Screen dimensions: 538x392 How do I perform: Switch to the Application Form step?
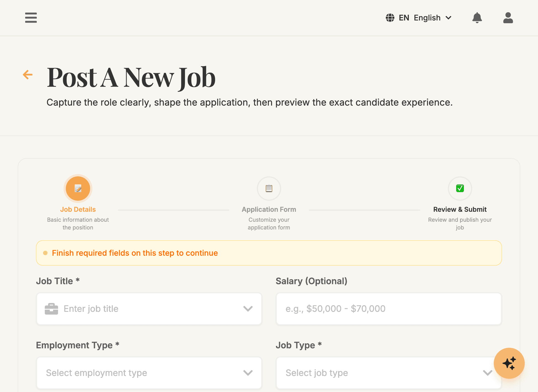tap(269, 209)
